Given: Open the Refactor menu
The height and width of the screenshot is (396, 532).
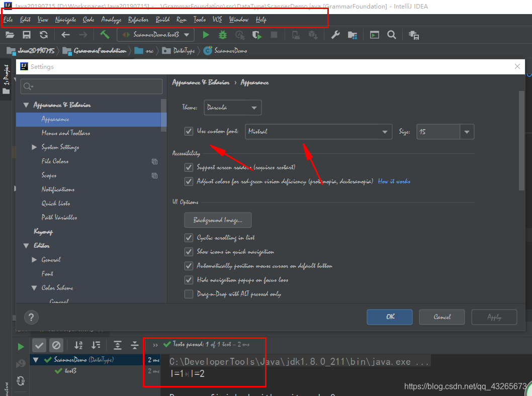Looking at the screenshot, I should coord(138,20).
